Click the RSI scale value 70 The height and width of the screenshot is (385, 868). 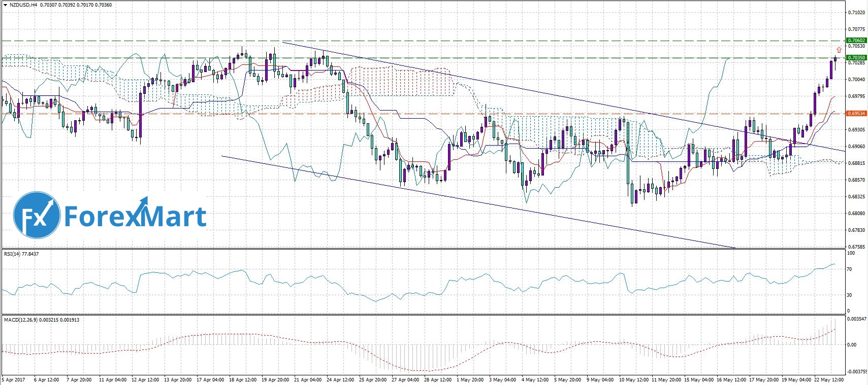tap(849, 269)
